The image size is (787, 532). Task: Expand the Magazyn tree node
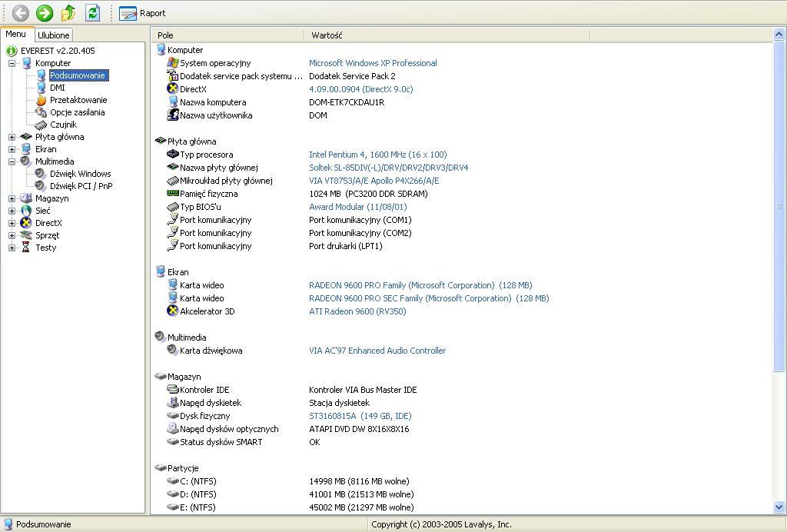(12, 199)
